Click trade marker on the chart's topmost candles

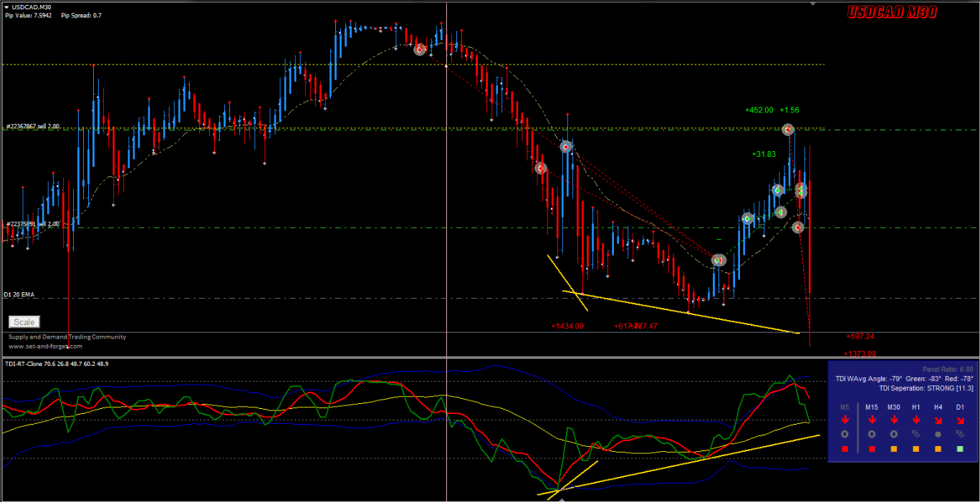pyautogui.click(x=421, y=49)
